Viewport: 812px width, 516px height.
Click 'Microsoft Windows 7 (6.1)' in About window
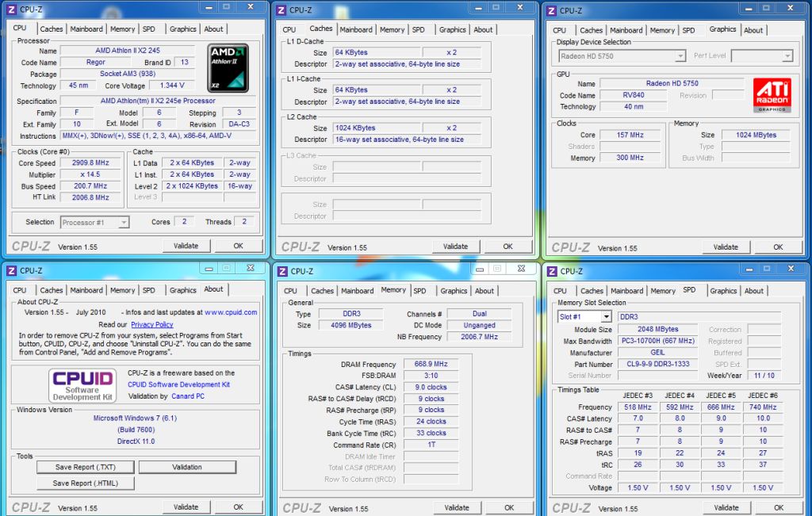pyautogui.click(x=135, y=419)
